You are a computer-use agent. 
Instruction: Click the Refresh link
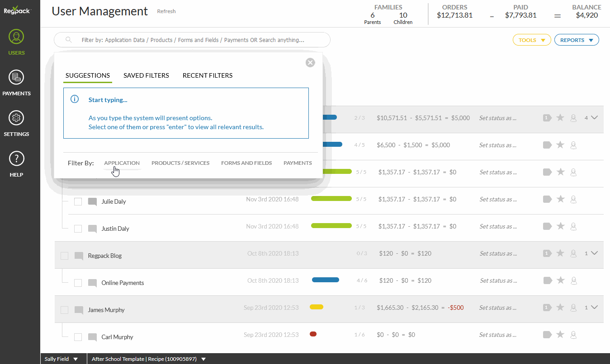click(166, 11)
